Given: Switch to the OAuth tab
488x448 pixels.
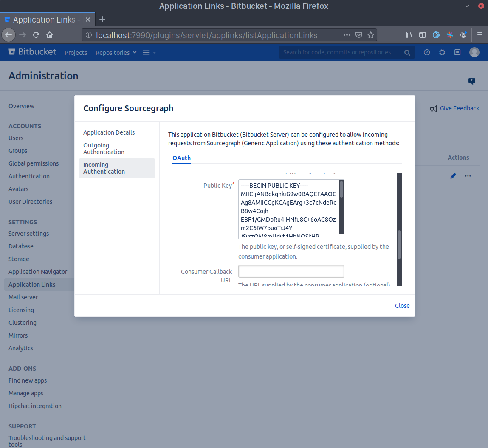Looking at the screenshot, I should point(181,158).
